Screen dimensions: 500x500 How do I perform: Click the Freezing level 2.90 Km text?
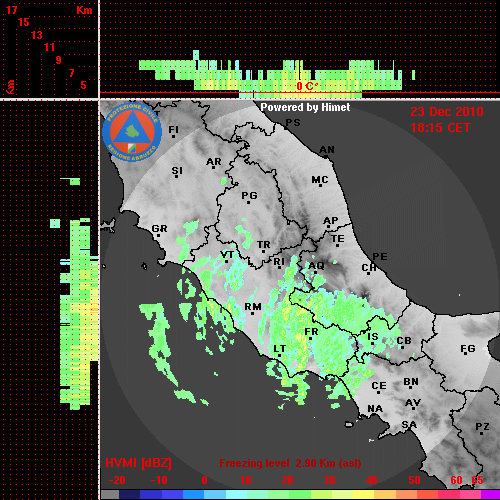pyautogui.click(x=290, y=463)
